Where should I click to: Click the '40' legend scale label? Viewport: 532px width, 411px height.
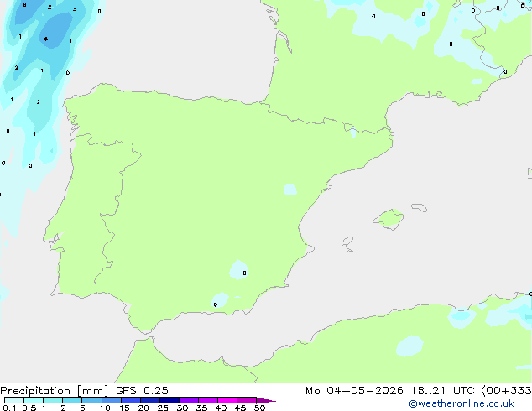[x=221, y=408]
